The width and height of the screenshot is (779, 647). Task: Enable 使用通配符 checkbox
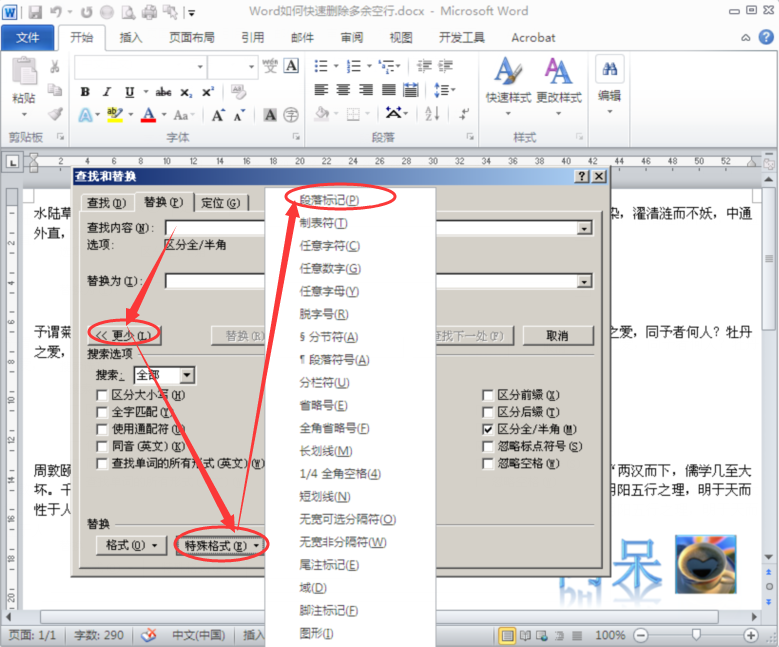(x=102, y=429)
